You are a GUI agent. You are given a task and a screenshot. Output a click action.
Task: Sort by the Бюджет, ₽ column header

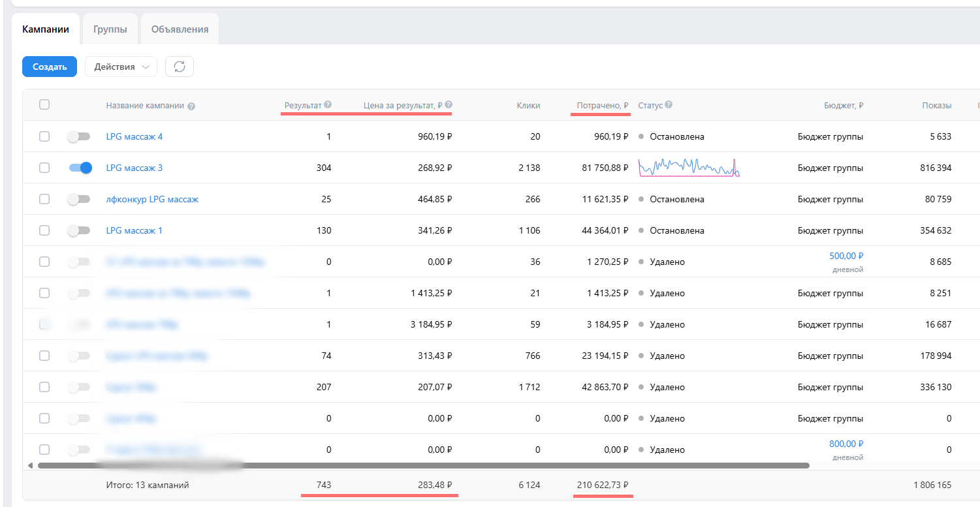[844, 105]
